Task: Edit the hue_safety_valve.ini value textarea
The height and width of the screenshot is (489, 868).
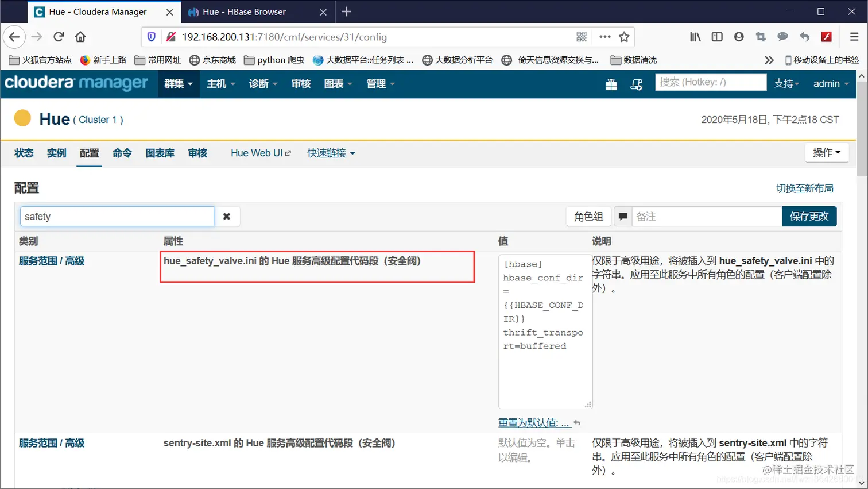Action: click(x=545, y=332)
